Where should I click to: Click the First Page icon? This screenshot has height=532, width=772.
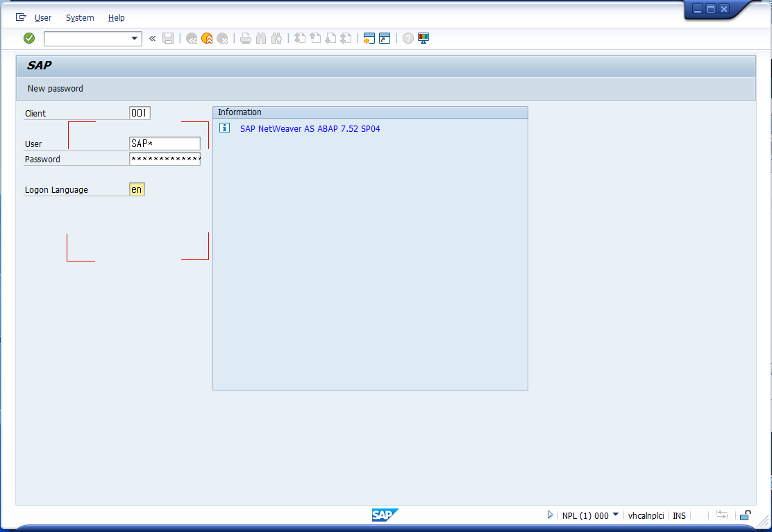coord(300,38)
